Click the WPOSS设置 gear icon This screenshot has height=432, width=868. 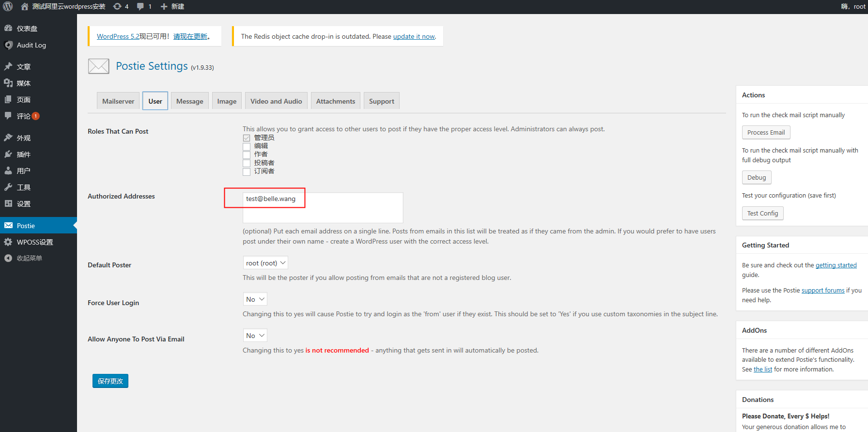[8, 242]
